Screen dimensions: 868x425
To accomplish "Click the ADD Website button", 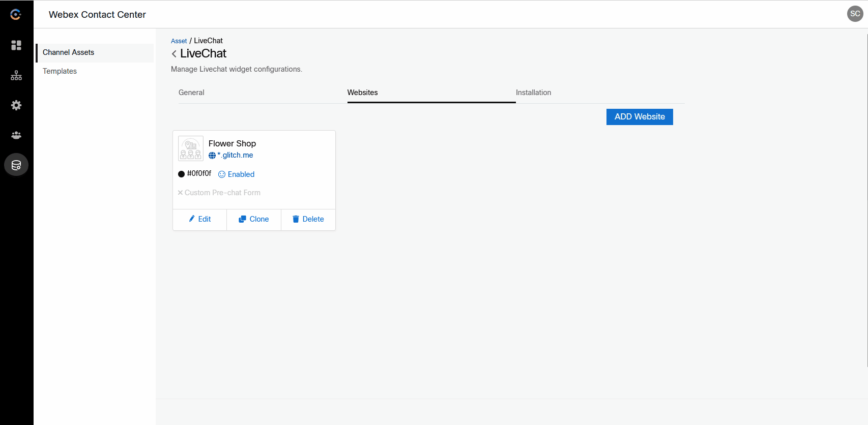I will (640, 117).
